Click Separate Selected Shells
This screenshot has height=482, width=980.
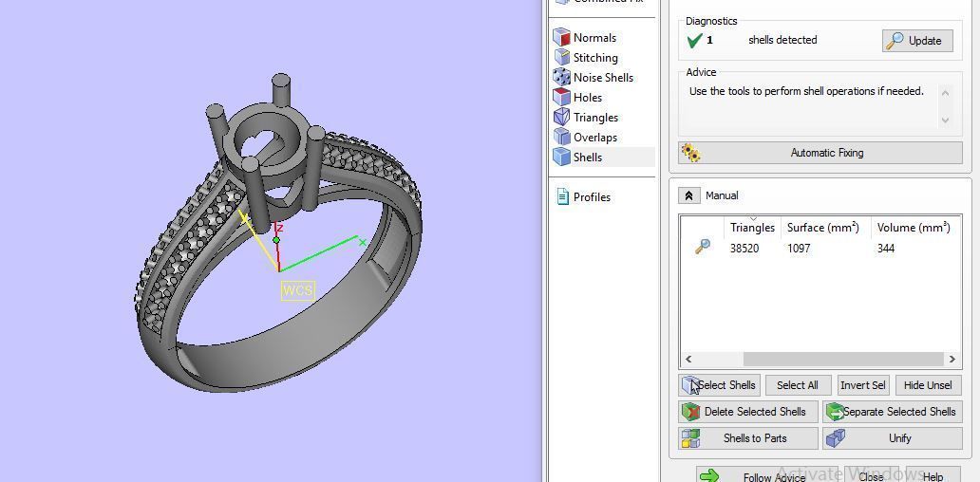click(892, 412)
